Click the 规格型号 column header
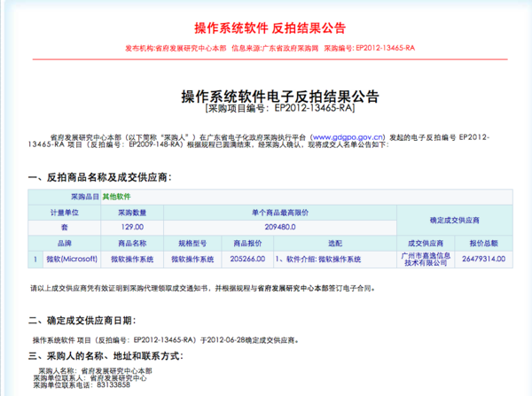 pyautogui.click(x=192, y=243)
